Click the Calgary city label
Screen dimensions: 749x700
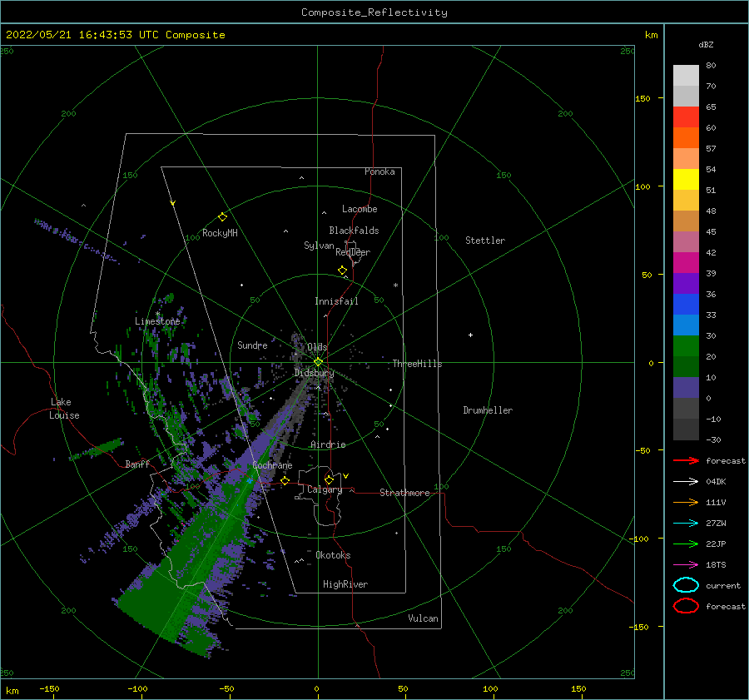click(325, 489)
